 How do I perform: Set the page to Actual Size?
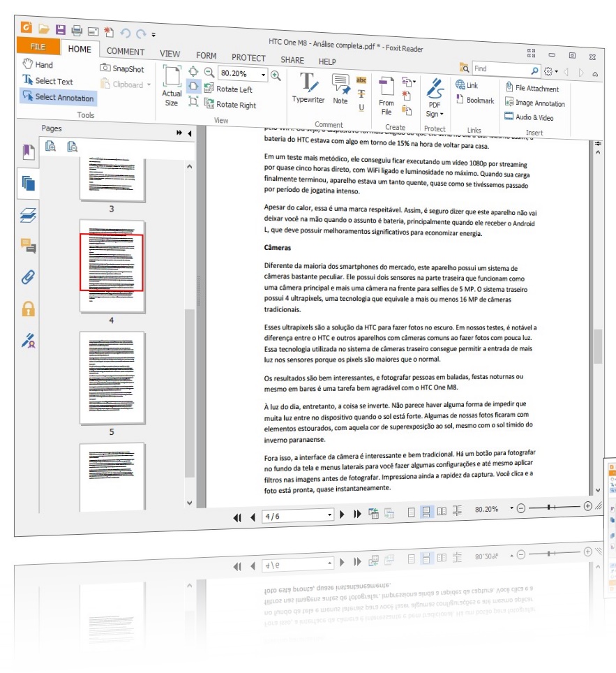(x=172, y=87)
